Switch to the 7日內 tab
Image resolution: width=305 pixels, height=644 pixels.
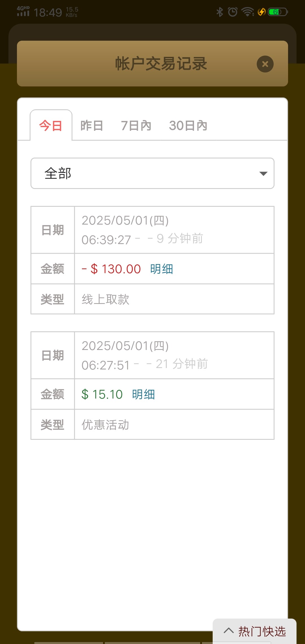[x=136, y=126]
